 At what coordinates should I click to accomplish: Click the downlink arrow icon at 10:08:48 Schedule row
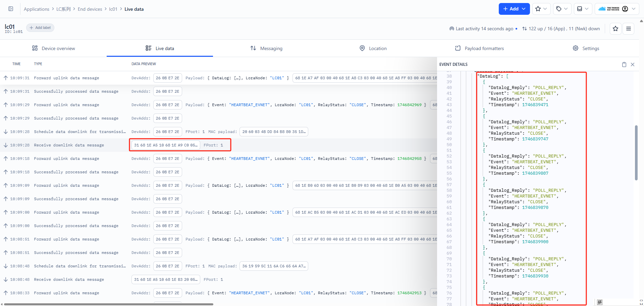(6, 266)
